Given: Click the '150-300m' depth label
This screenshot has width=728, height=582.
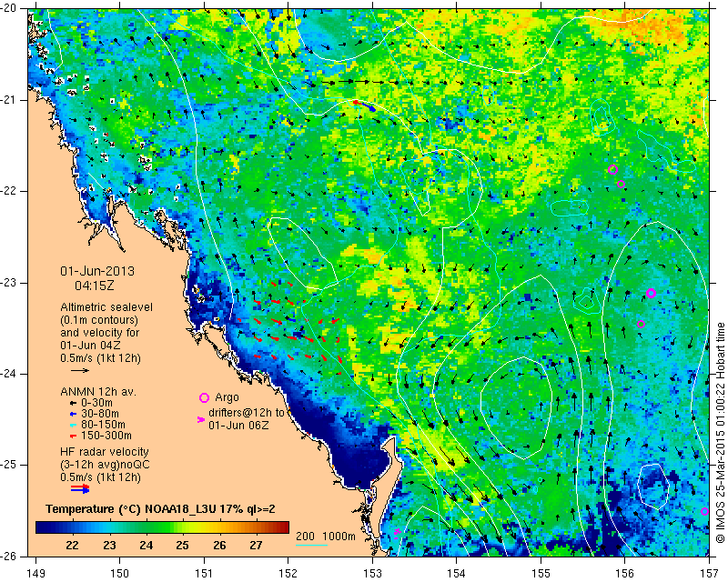Looking at the screenshot, I should [x=106, y=436].
